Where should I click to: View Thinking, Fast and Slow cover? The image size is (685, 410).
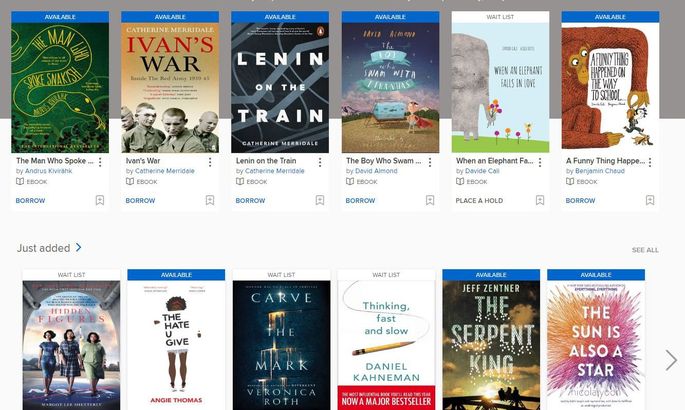click(386, 345)
